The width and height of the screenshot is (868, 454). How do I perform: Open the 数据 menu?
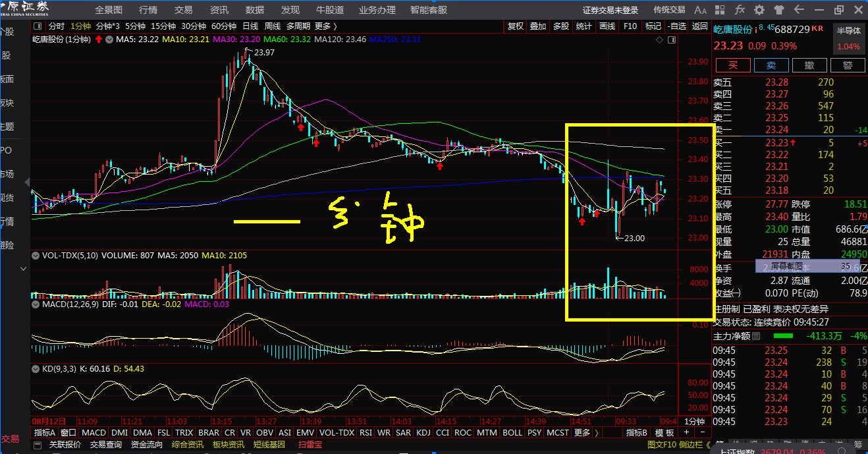click(x=255, y=10)
